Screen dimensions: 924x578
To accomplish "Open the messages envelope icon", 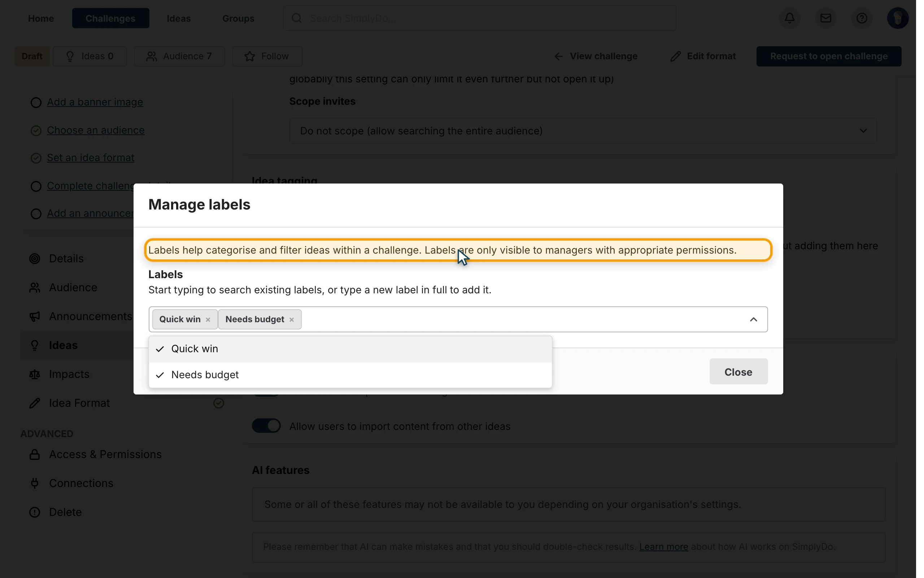I will [x=825, y=18].
